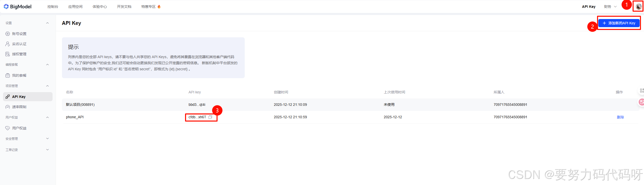The width and height of the screenshot is (644, 185).
Task: Click the bbd3...qt4i API key value
Action: (x=197, y=105)
